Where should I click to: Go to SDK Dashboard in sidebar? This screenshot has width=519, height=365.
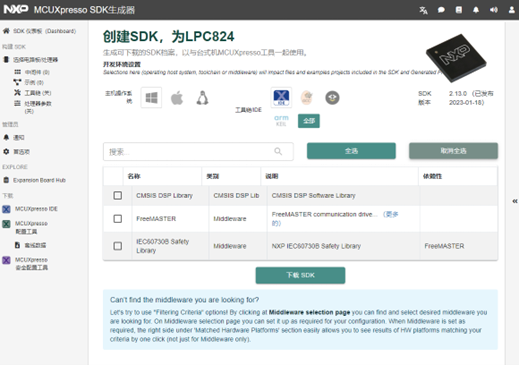click(x=44, y=31)
